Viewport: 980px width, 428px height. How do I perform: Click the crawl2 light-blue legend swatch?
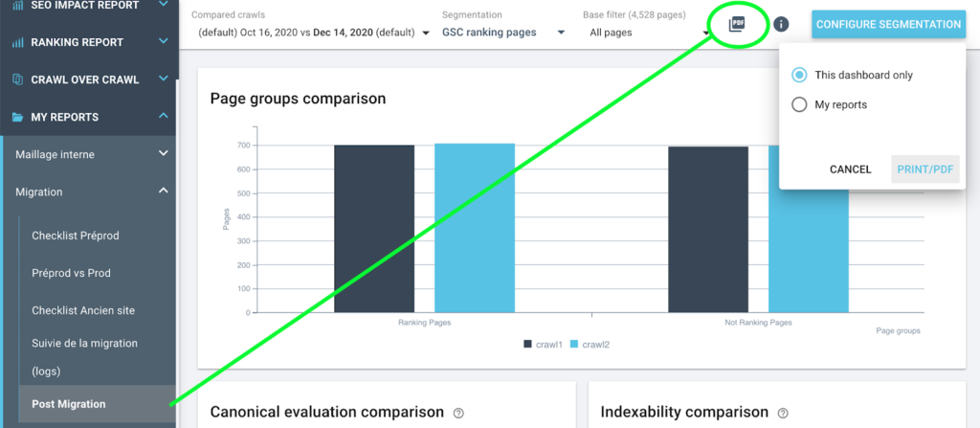coord(574,344)
